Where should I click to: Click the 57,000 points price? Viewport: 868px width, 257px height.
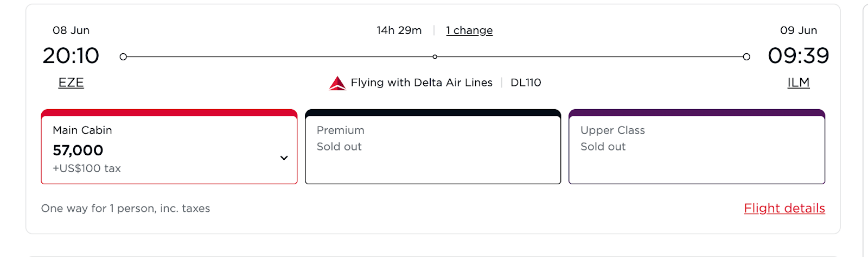tap(78, 150)
